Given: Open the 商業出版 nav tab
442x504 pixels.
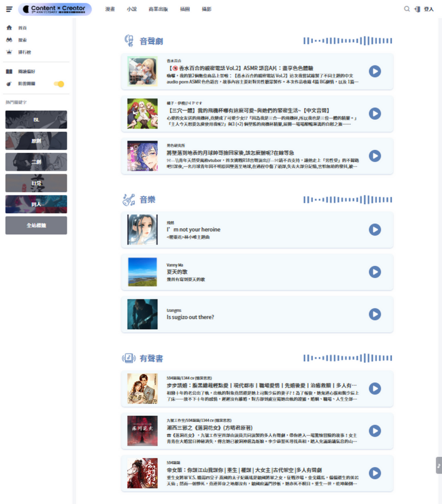Looking at the screenshot, I should pyautogui.click(x=158, y=9).
